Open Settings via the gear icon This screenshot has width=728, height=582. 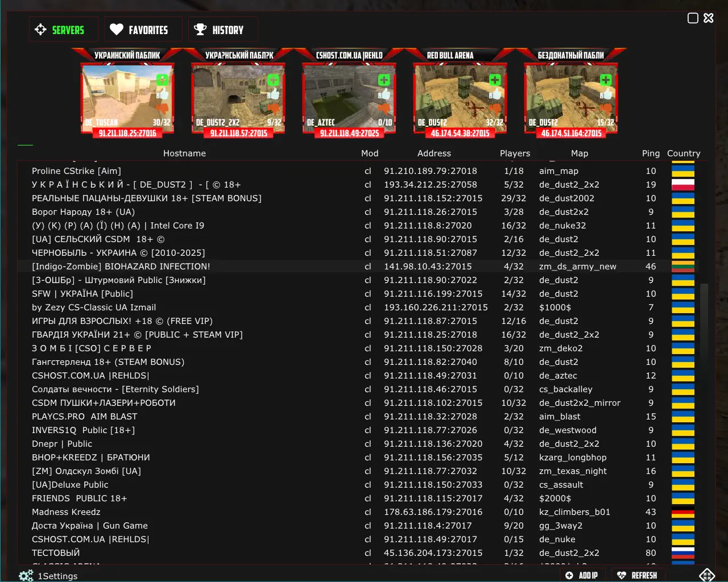tap(26, 576)
